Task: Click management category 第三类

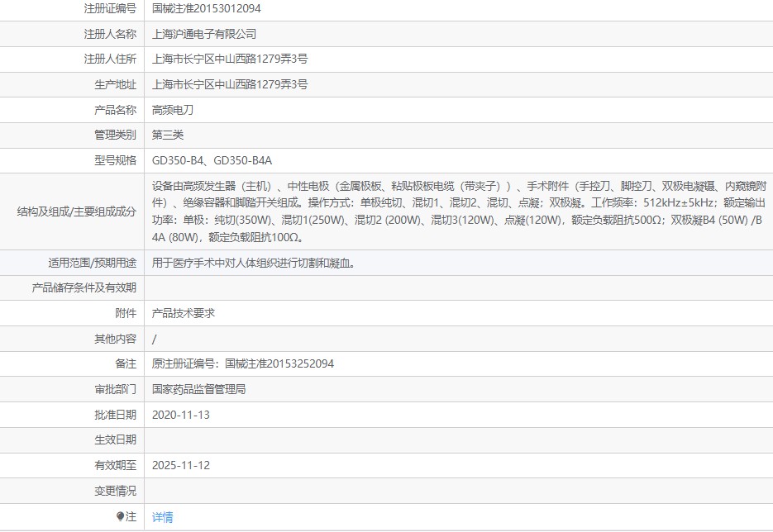Action: coord(168,135)
